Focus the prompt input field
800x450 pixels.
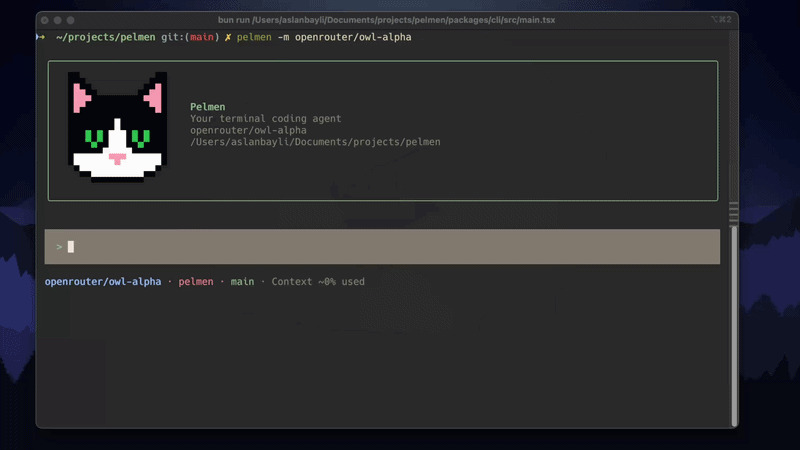[382, 246]
